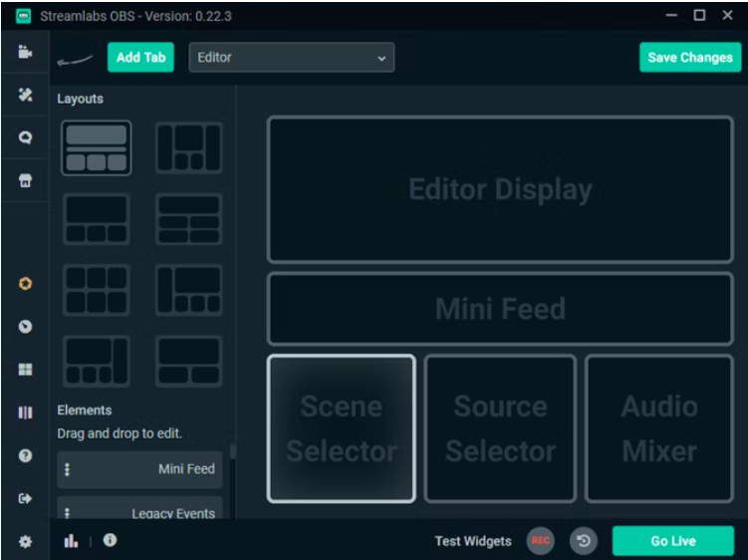
Task: Click the Source Selector layout slot
Action: pos(500,428)
